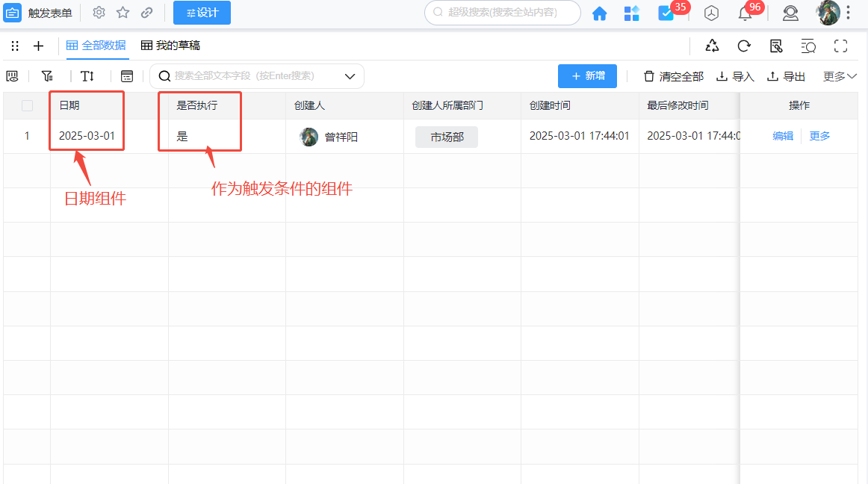Enter fullscreen view mode

(x=840, y=46)
